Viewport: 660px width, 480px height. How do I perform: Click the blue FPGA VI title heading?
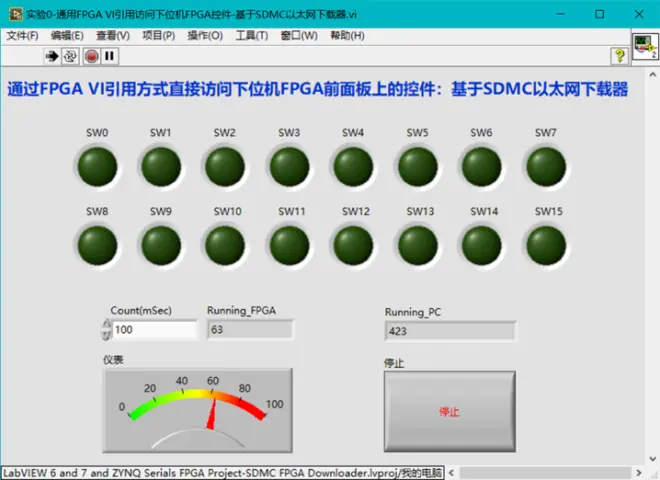click(x=318, y=89)
